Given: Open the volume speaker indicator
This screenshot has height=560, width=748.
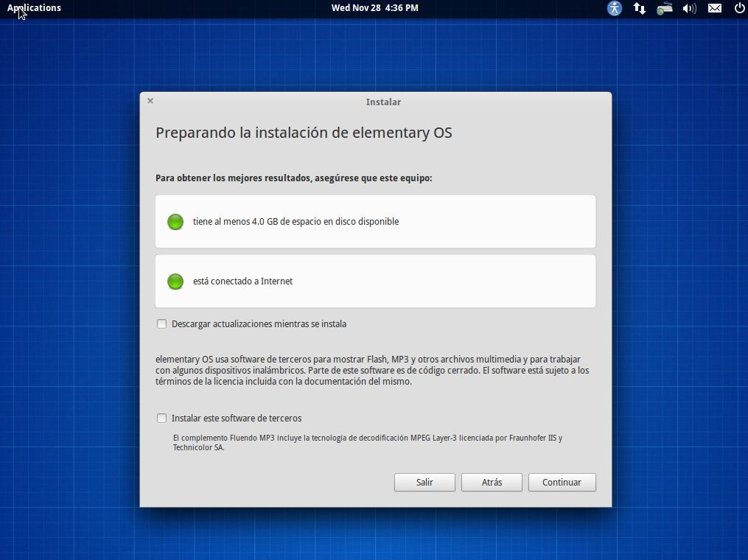Looking at the screenshot, I should 689,8.
